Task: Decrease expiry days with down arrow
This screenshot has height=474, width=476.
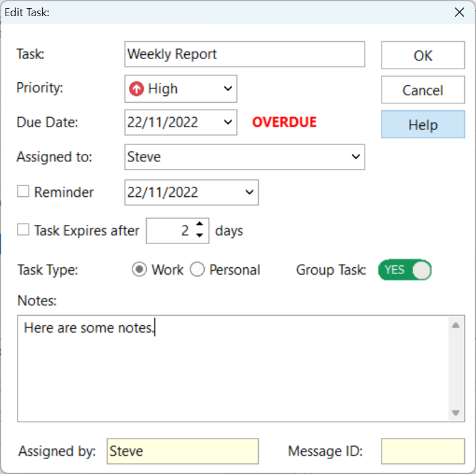Action: click(x=200, y=235)
